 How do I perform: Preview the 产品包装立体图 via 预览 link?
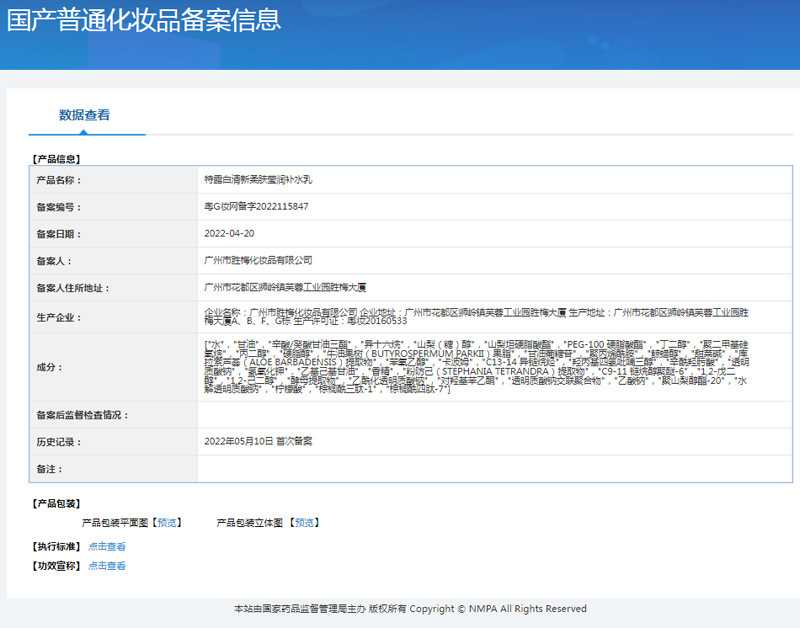pos(305,523)
